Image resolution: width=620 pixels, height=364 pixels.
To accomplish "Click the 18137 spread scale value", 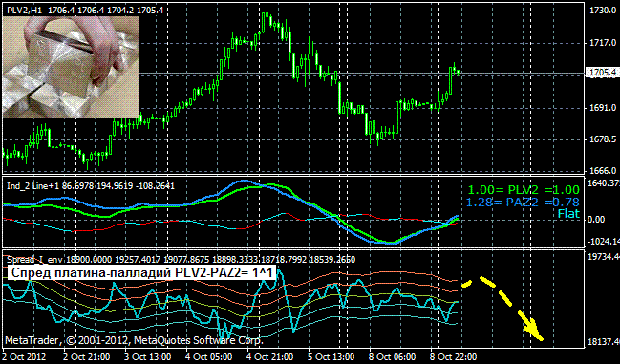I will point(604,341).
